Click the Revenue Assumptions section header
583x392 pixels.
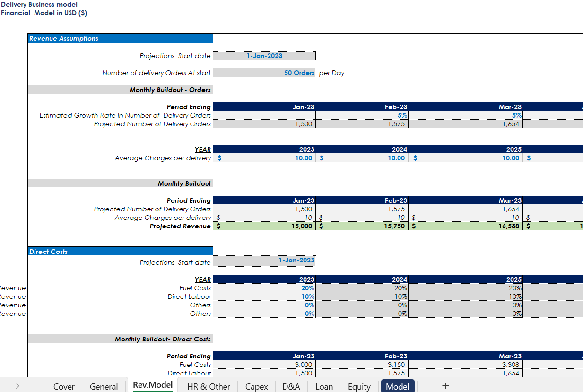[x=120, y=38]
